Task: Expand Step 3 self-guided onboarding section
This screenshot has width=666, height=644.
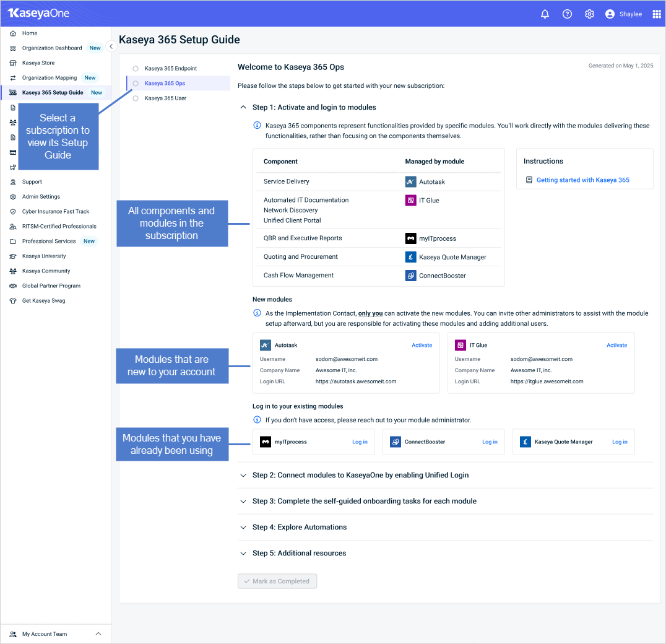Action: point(243,501)
